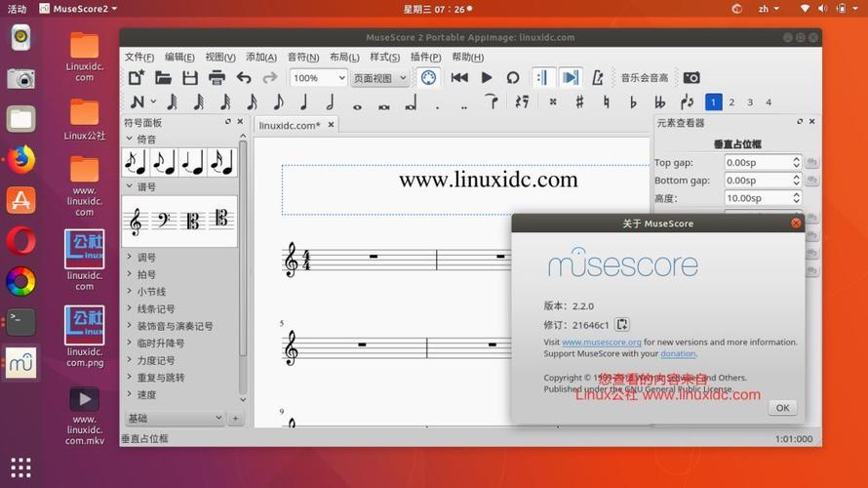
Task: Toggle MIDI input button
Action: click(428, 77)
